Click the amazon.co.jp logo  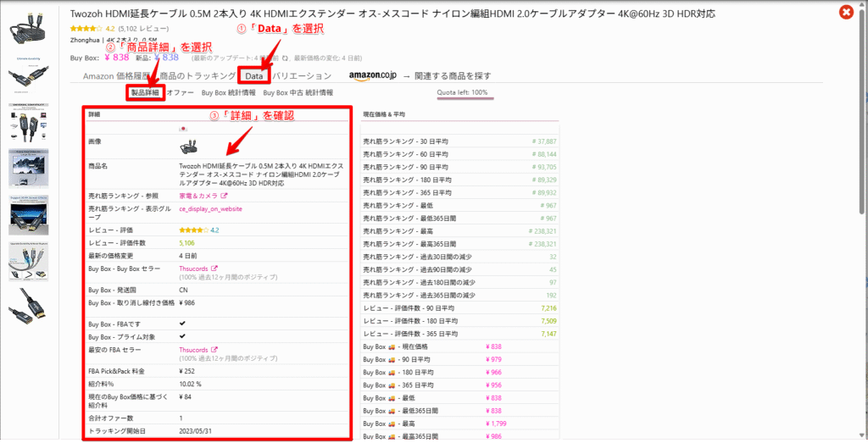click(373, 76)
